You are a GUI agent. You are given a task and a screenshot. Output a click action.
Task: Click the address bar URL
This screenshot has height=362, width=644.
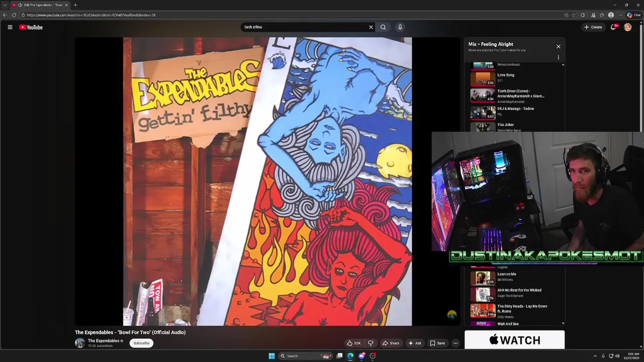(x=91, y=15)
